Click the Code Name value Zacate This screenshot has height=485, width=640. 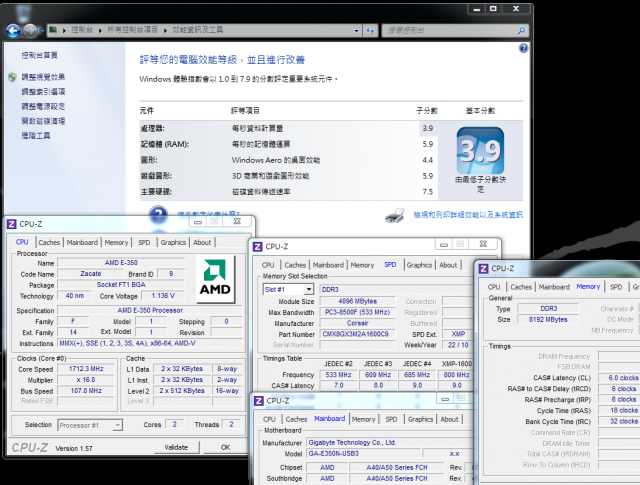click(91, 274)
